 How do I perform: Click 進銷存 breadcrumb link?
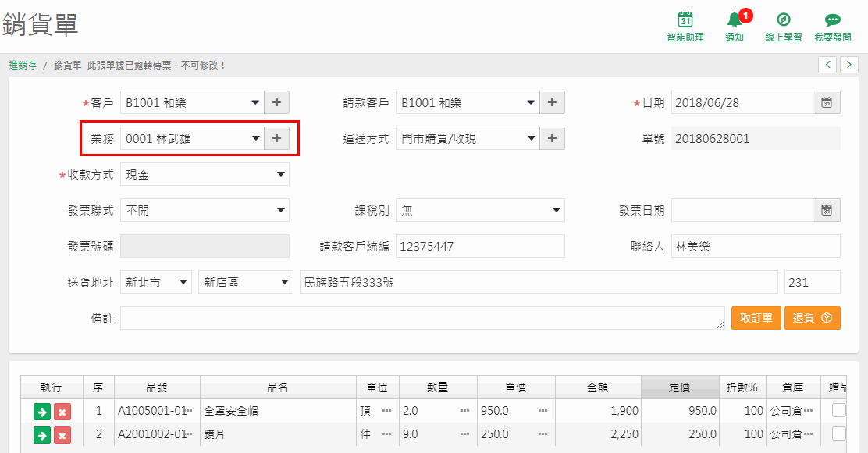23,66
